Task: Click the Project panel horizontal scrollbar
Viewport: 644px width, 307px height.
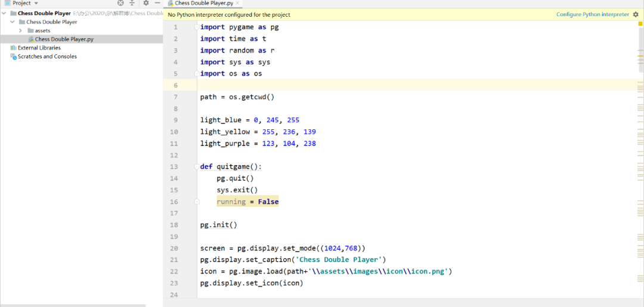Action: (73, 305)
